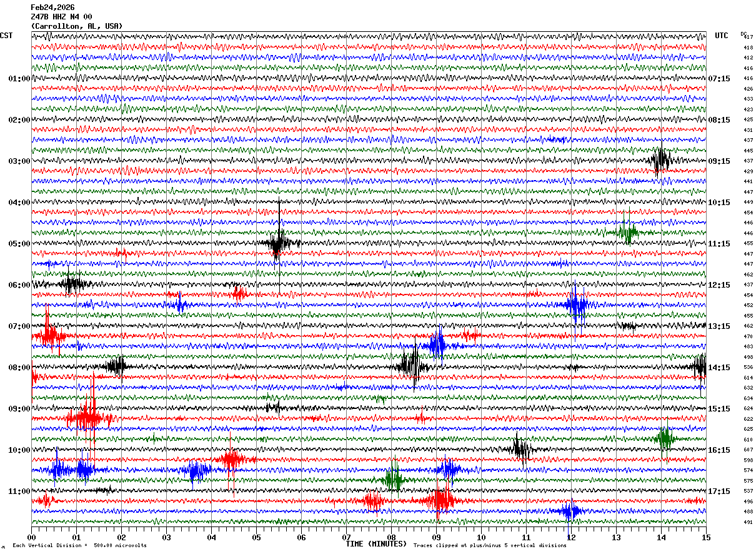The height and width of the screenshot is (554, 756).
Task: Click the 07:15 UTC time label
Action: 719,79
